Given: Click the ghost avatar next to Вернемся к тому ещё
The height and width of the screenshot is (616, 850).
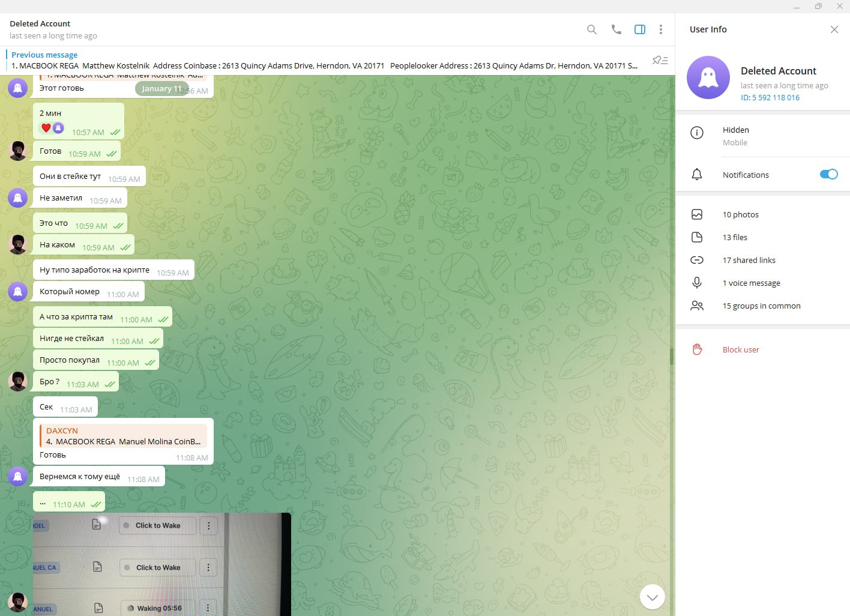Looking at the screenshot, I should point(18,476).
